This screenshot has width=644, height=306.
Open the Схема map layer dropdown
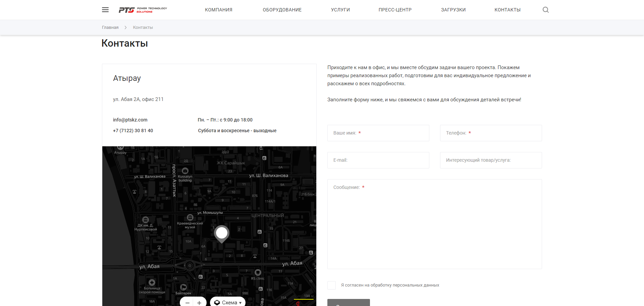(x=228, y=302)
